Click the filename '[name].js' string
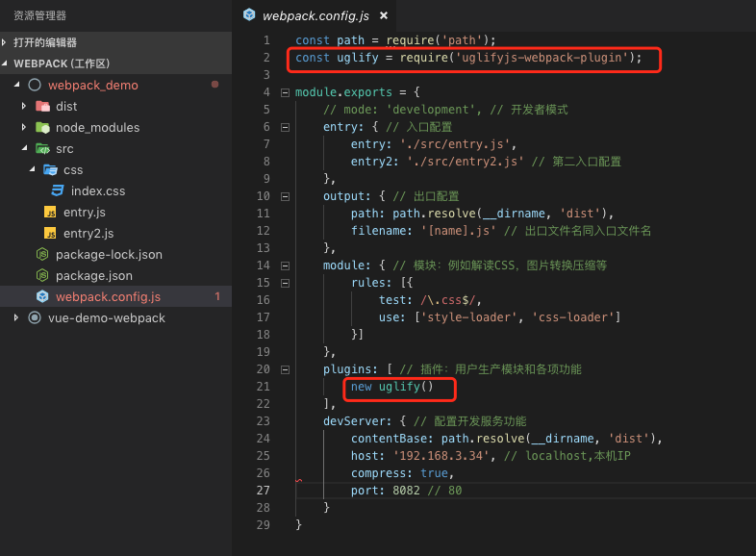The height and width of the screenshot is (556, 756). [x=458, y=231]
